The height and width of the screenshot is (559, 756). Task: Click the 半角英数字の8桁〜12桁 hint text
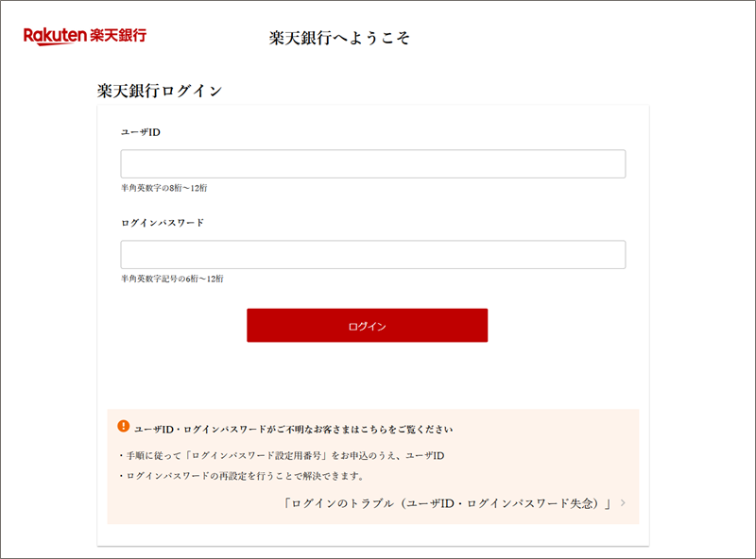click(x=163, y=188)
